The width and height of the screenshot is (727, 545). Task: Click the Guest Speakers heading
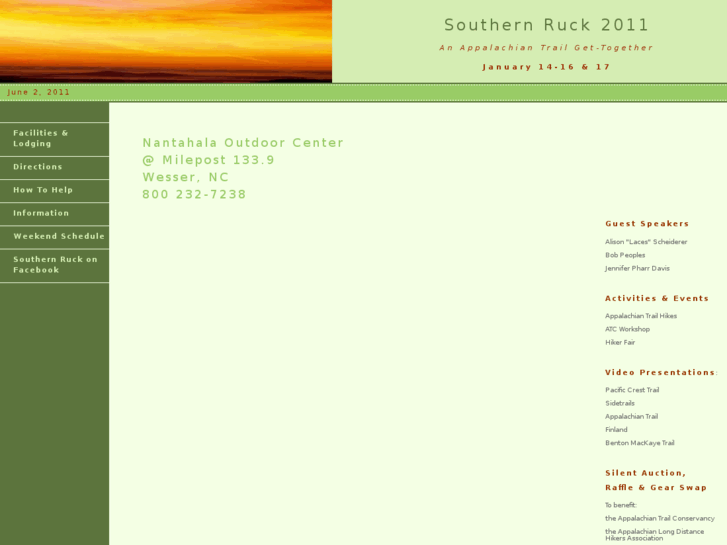pos(647,224)
